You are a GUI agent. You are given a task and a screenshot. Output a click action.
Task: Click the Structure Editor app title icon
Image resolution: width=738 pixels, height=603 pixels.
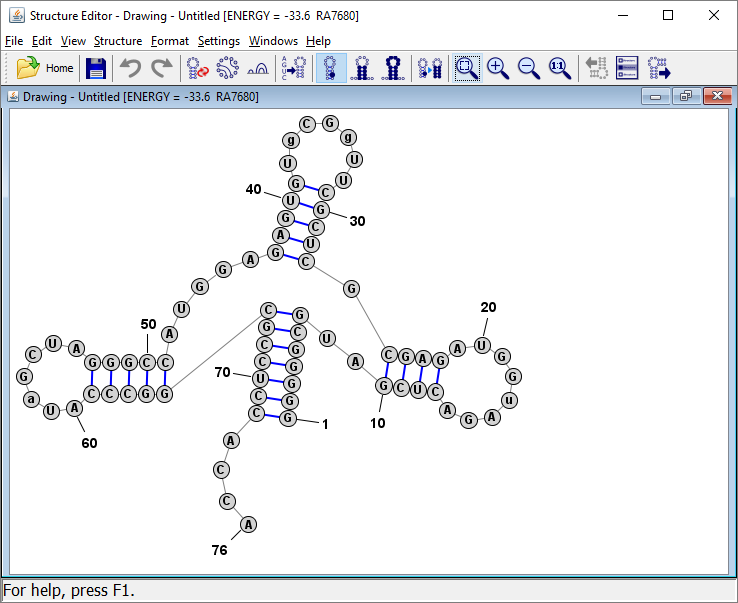[x=16, y=15]
